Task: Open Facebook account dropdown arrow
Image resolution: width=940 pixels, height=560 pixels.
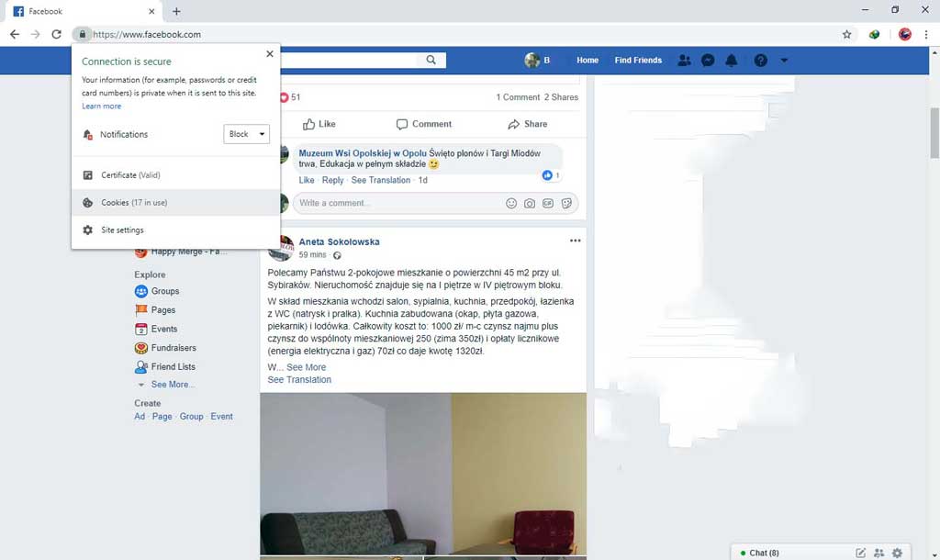Action: [x=784, y=61]
